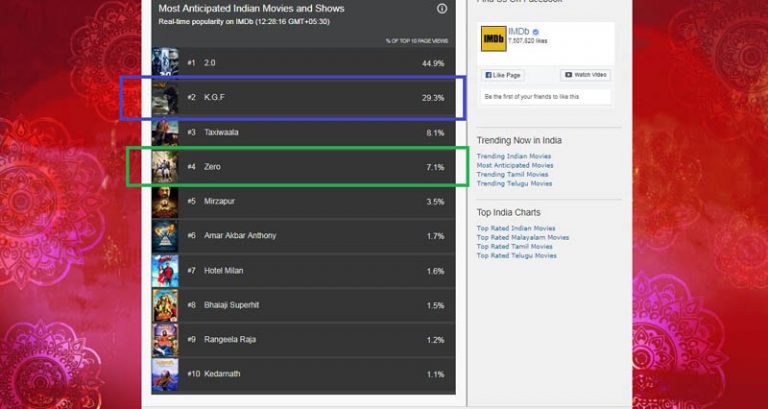This screenshot has width=768, height=409.
Task: Open the 2.0 movie poster thumbnail
Action: point(165,62)
